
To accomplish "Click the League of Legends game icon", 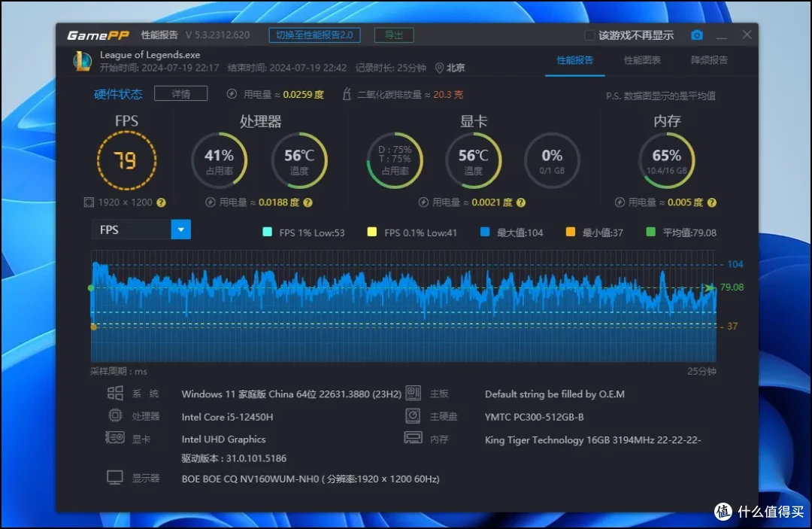I will coord(83,61).
